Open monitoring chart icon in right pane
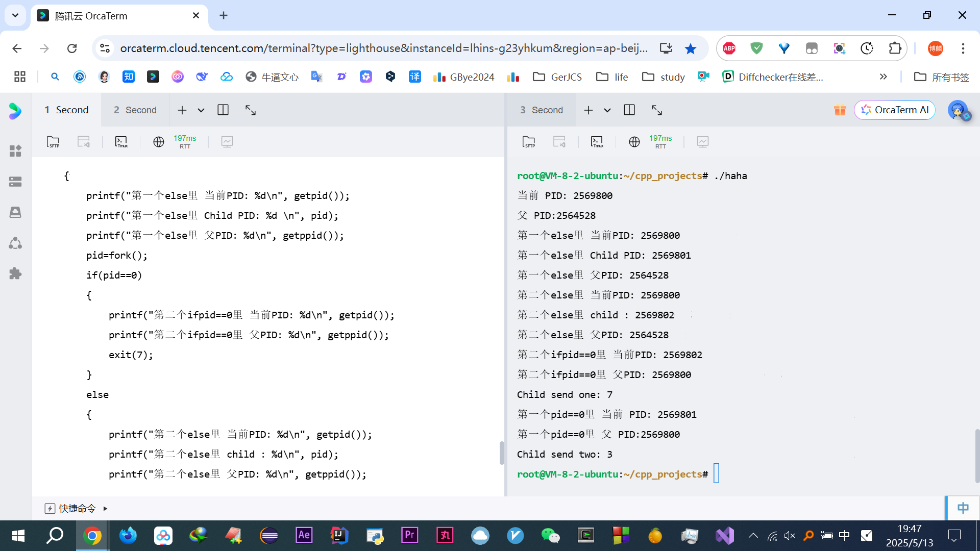This screenshot has height=551, width=980. pos(702,142)
